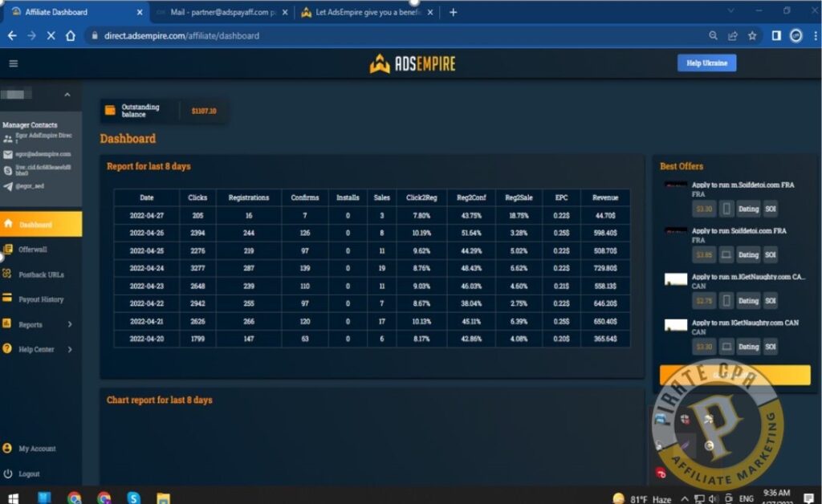Click the Registrations column header
Image resolution: width=822 pixels, height=504 pixels.
tap(249, 197)
